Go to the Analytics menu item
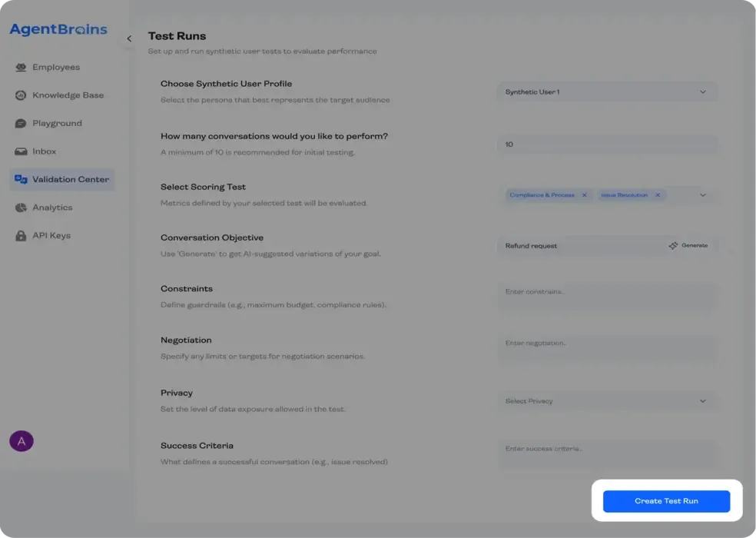The width and height of the screenshot is (756, 538). point(52,208)
